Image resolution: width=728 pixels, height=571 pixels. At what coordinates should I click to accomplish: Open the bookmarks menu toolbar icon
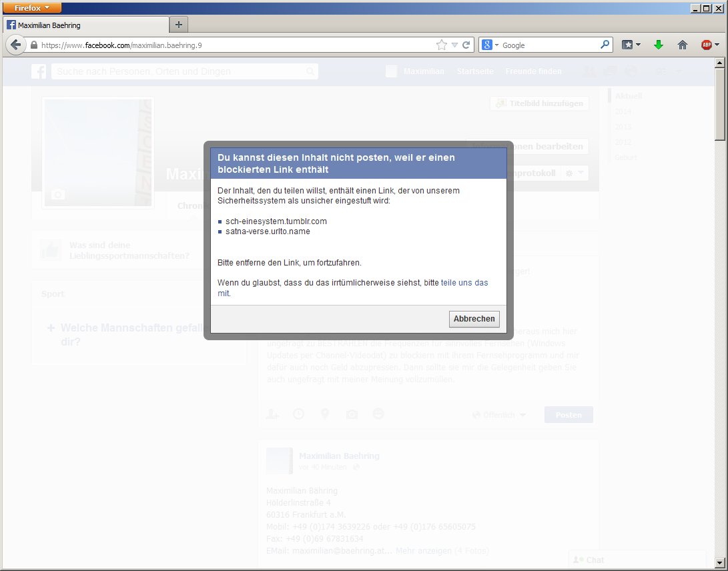[x=630, y=45]
